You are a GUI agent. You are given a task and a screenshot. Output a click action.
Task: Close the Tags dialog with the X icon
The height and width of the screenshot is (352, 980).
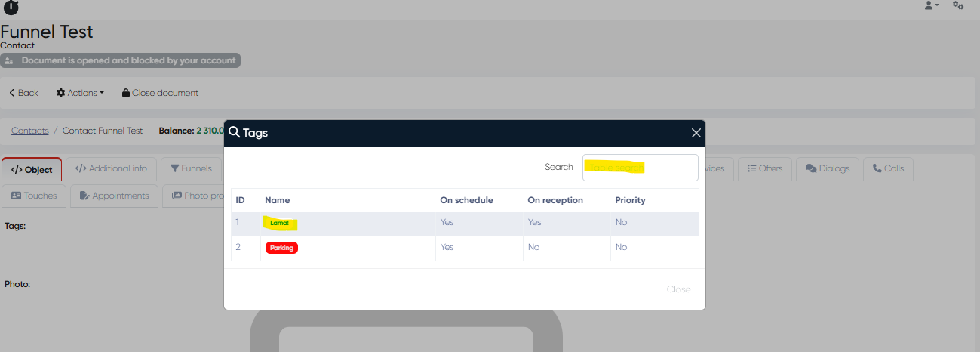pos(696,133)
